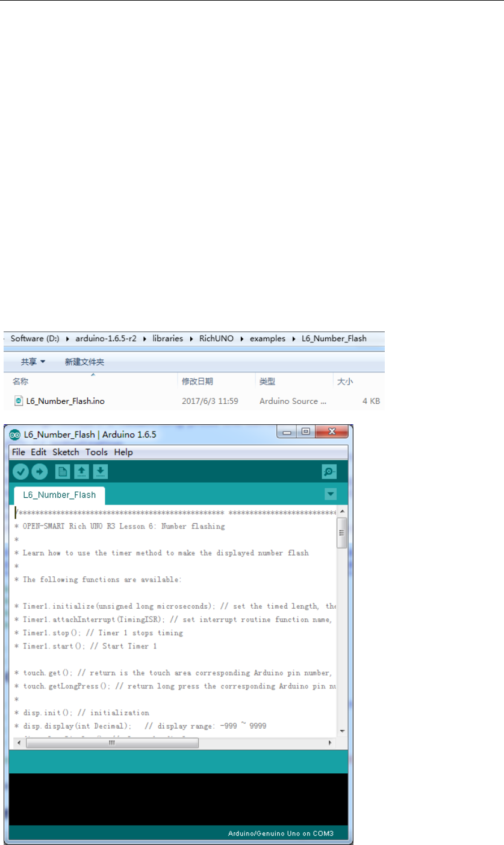Open the tab options dropdown arrow
Viewport: 504px width, 845px height.
[331, 494]
